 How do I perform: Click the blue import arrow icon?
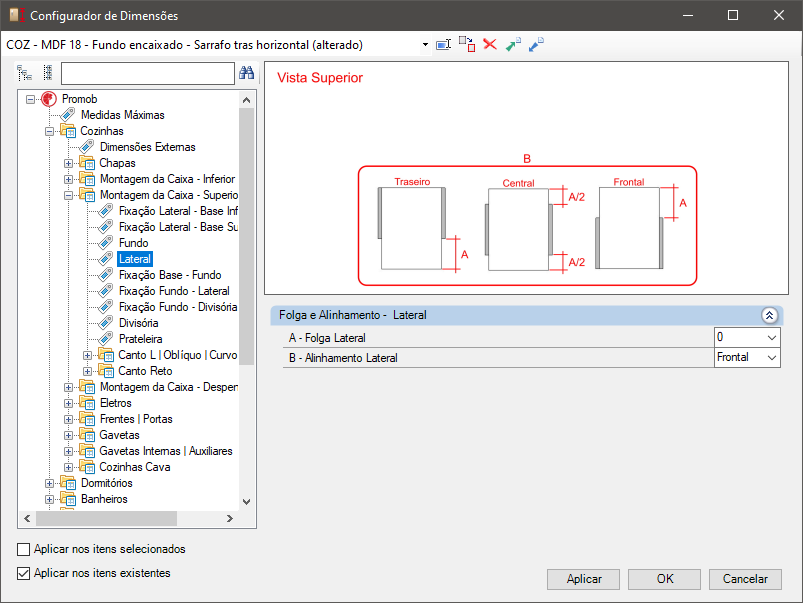[x=536, y=45]
